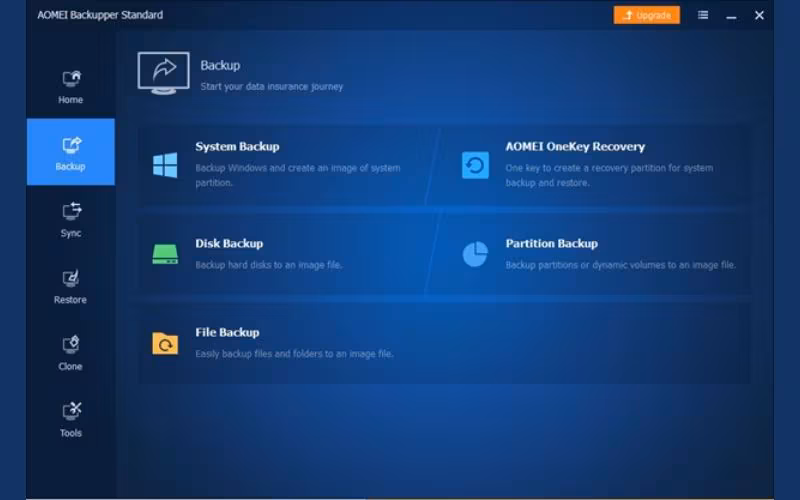Click text 'Easily backup files and folders to an image file.'
This screenshot has width=800, height=500.
294,354
